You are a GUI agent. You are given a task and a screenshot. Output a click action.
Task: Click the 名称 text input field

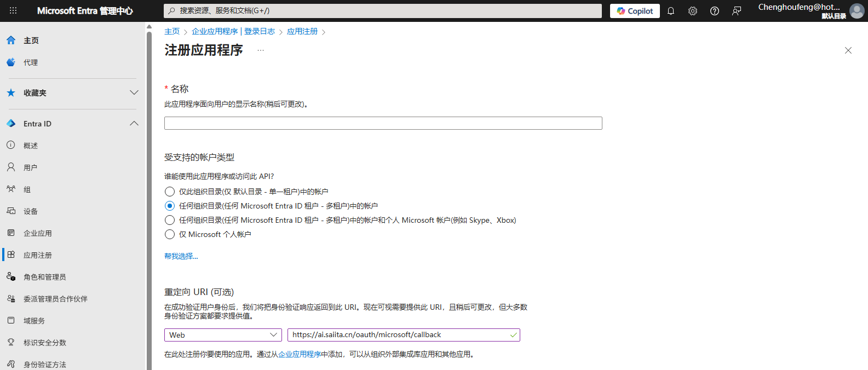tap(383, 123)
